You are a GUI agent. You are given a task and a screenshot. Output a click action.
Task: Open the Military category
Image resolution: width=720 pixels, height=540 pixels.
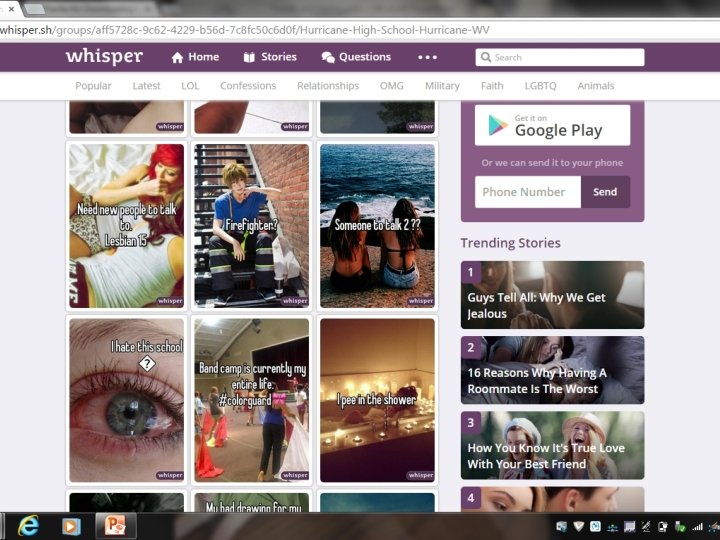coord(442,86)
